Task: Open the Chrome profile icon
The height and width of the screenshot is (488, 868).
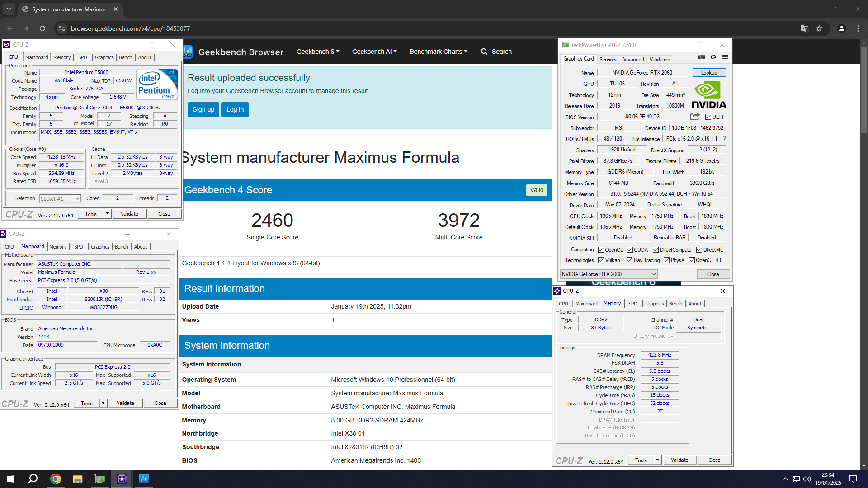Action: pyautogui.click(x=842, y=28)
